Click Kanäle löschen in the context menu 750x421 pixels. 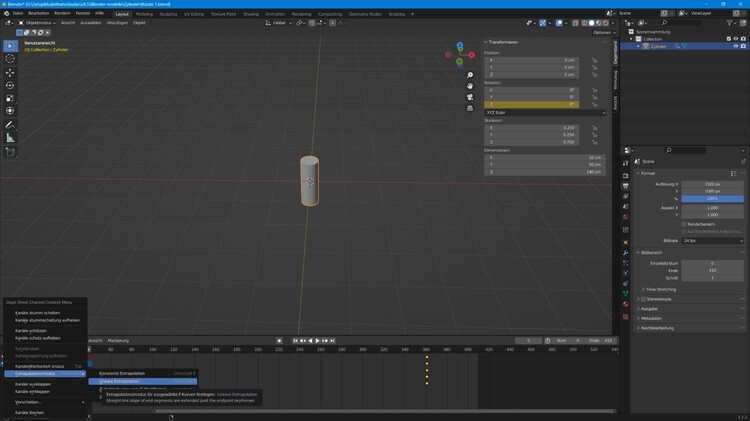[30, 412]
